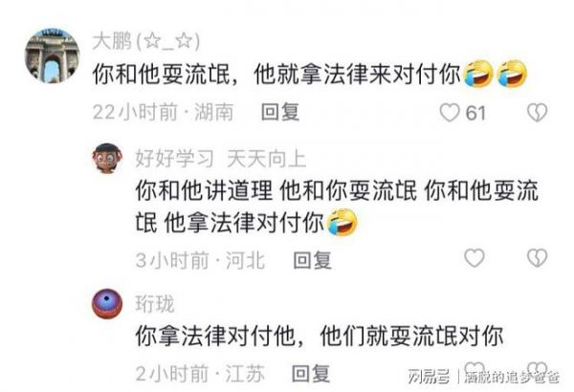Viewport: 574px width, 392px height.
Task: Click the 网易号 watermark at the bottom
Action: [x=429, y=377]
